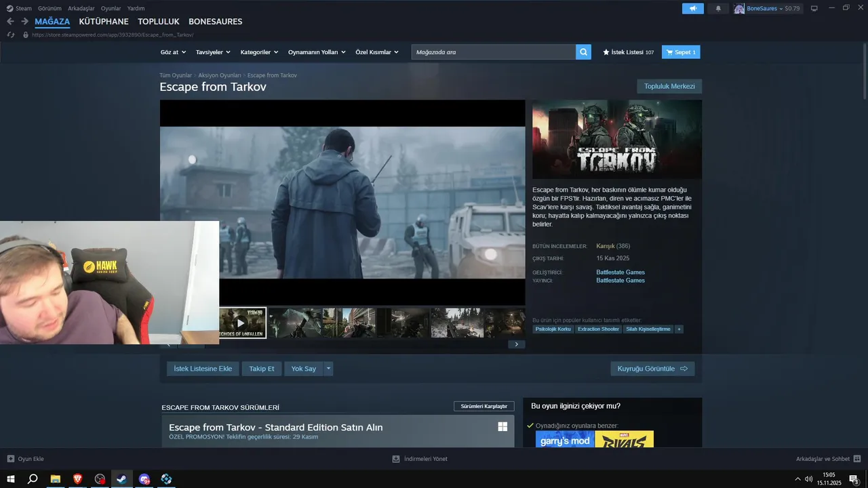868x488 pixels.
Task: Open Battlestate Games developer link
Action: (620, 272)
